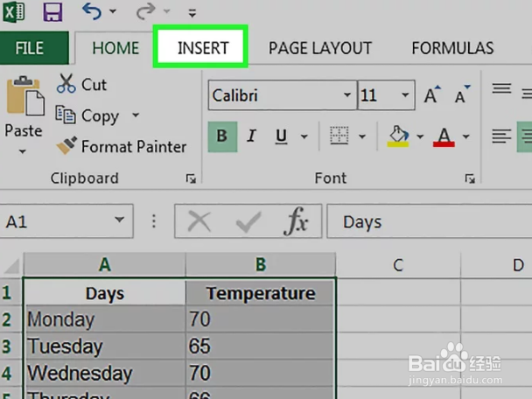Switch to the PAGE LAYOUT tab
The width and height of the screenshot is (532, 399).
pyautogui.click(x=319, y=48)
